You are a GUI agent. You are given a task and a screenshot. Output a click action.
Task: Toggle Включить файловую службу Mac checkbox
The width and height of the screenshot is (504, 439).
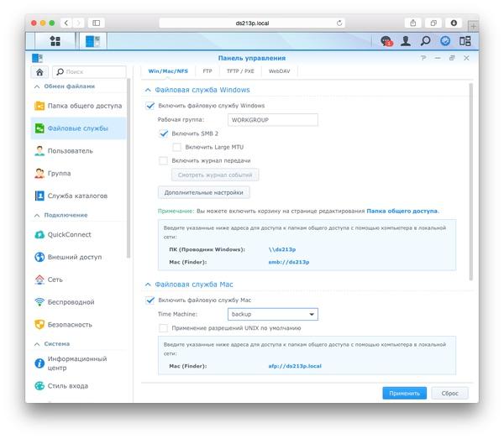(x=150, y=301)
